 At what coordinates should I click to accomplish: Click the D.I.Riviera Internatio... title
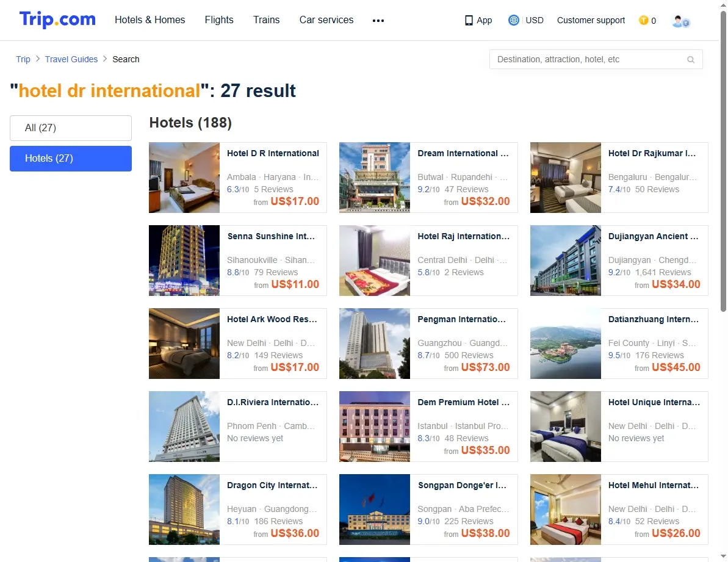click(273, 403)
